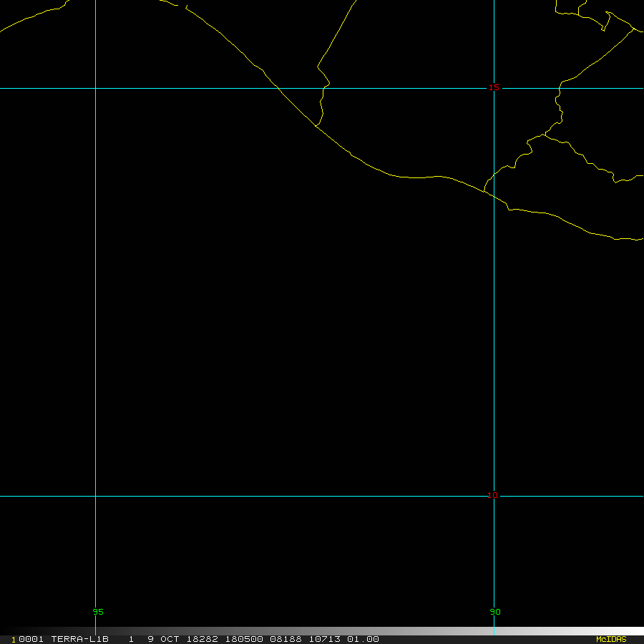Click TERRA-L1B in the status bar
The image size is (644, 644).
pos(79,639)
